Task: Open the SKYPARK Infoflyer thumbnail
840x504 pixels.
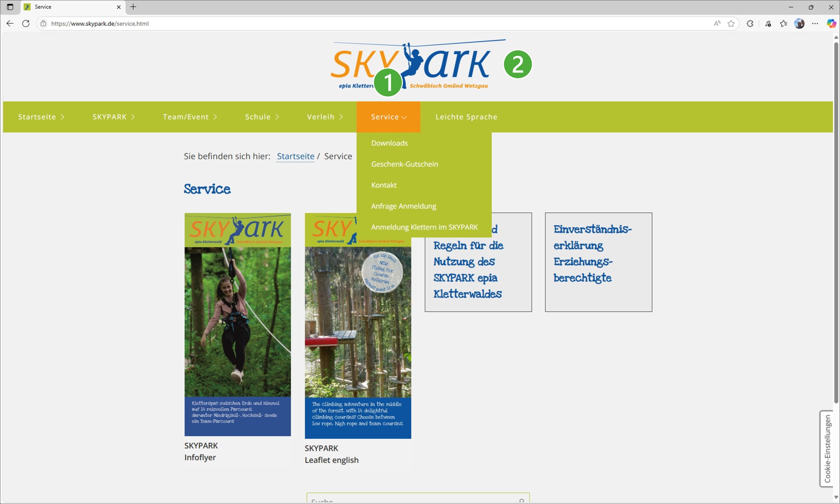Action: pyautogui.click(x=237, y=324)
